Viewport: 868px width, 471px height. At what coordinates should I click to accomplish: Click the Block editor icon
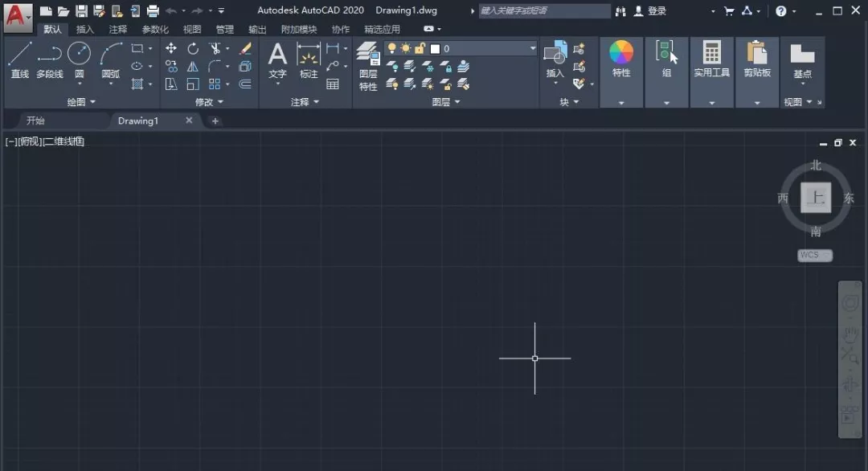579,67
